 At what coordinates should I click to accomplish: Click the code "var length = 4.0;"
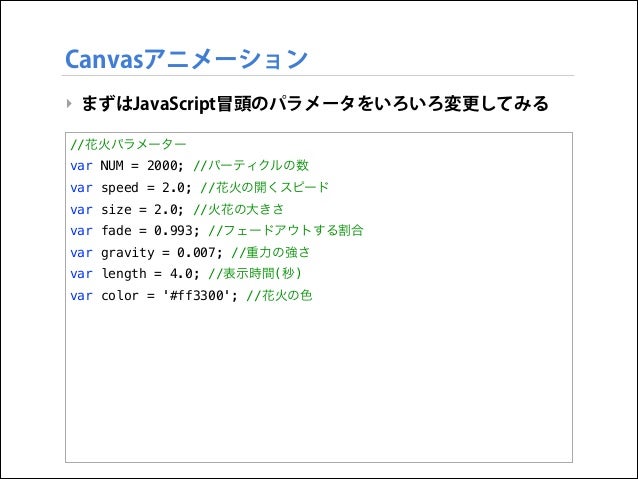(x=134, y=274)
